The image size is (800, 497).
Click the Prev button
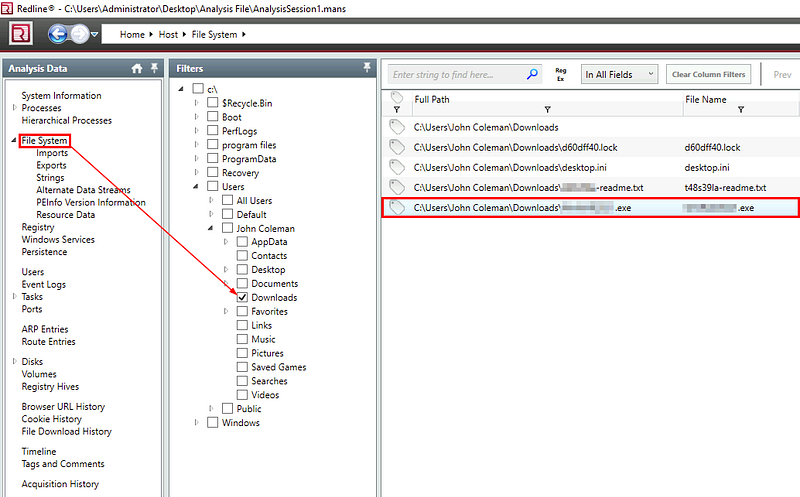click(x=782, y=75)
